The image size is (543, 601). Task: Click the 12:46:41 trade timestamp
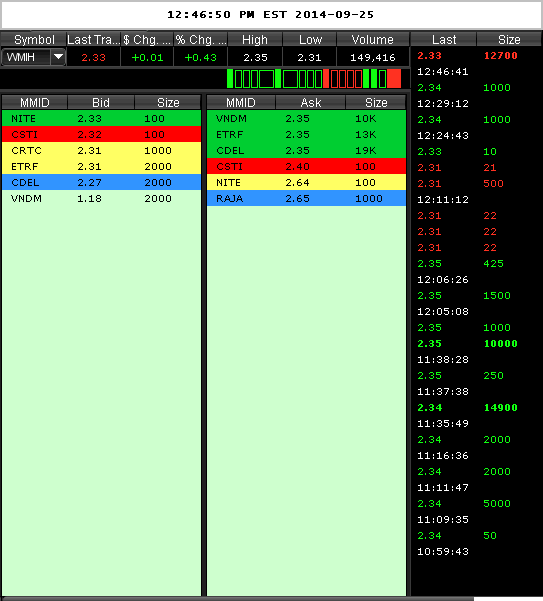tap(443, 72)
